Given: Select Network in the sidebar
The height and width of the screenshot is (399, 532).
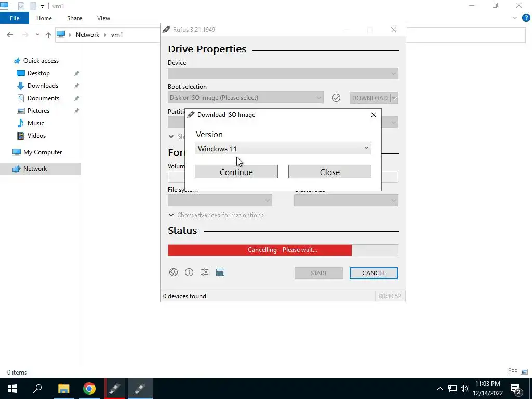Looking at the screenshot, I should 41,169.
